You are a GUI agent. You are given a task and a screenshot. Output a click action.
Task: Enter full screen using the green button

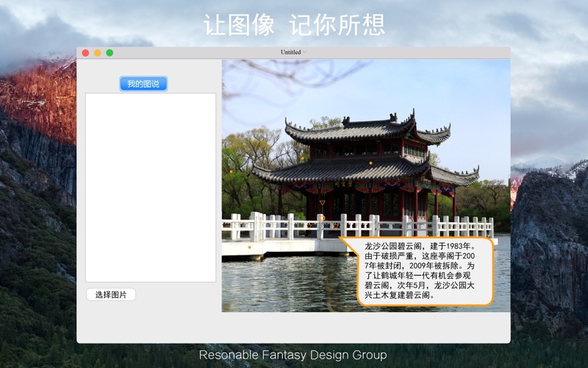[110, 53]
